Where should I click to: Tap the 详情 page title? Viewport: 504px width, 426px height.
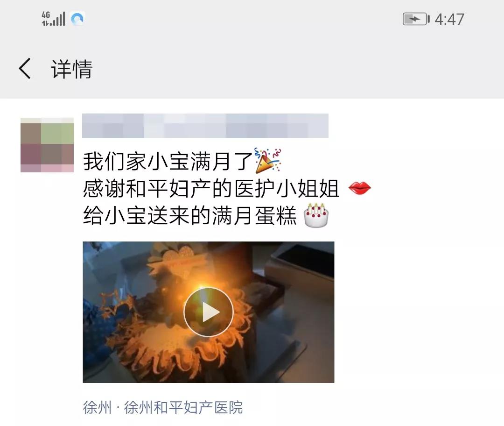[72, 69]
